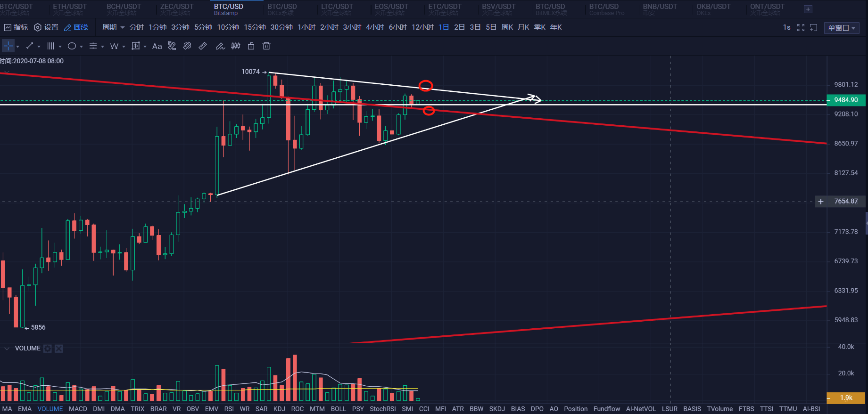Click the drawing eraser icon
The image size is (868, 414).
[x=187, y=46]
